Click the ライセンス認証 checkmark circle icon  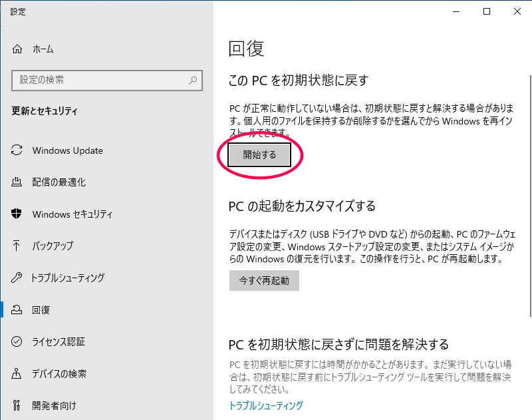pos(17,341)
